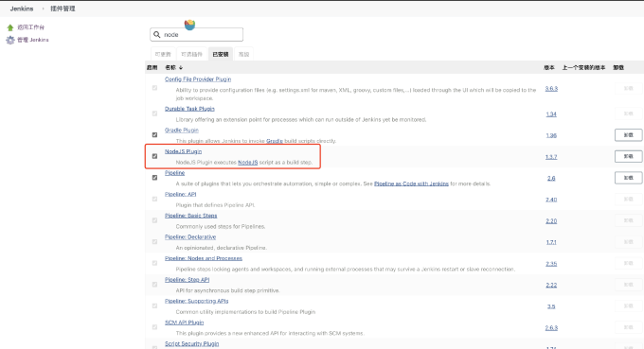Click the checkbox for Config File Provider Plugin
Image resolution: width=644 pixels, height=349 pixels.
[154, 88]
